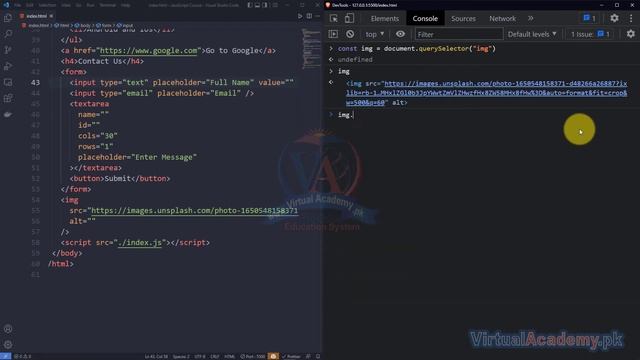Expand the more DevTools tabs chevron
This screenshot has width=640, height=360.
(530, 18)
